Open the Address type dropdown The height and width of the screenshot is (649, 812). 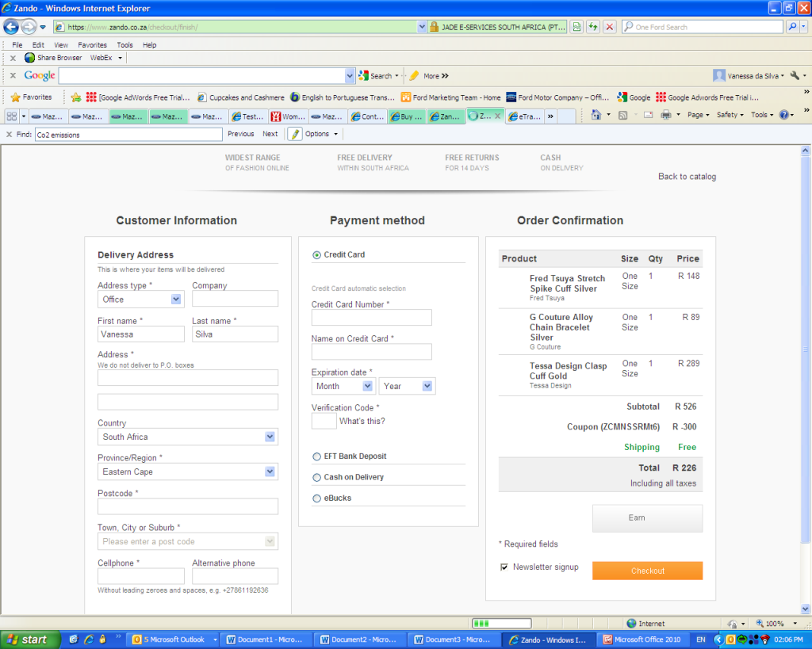point(140,299)
